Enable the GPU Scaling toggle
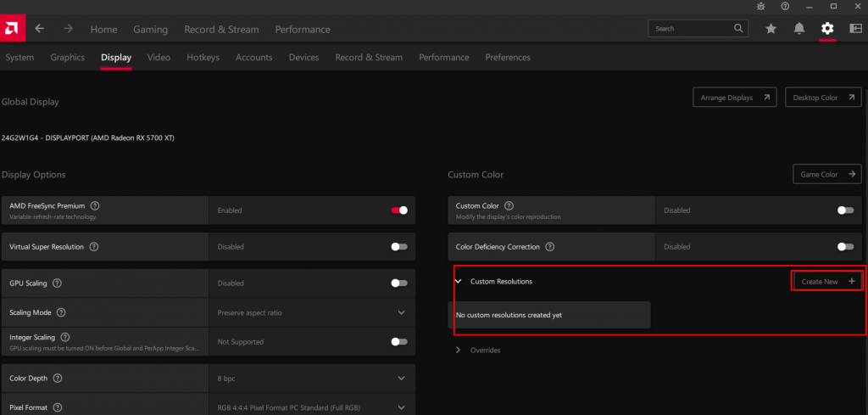This screenshot has height=415, width=868. pos(399,283)
